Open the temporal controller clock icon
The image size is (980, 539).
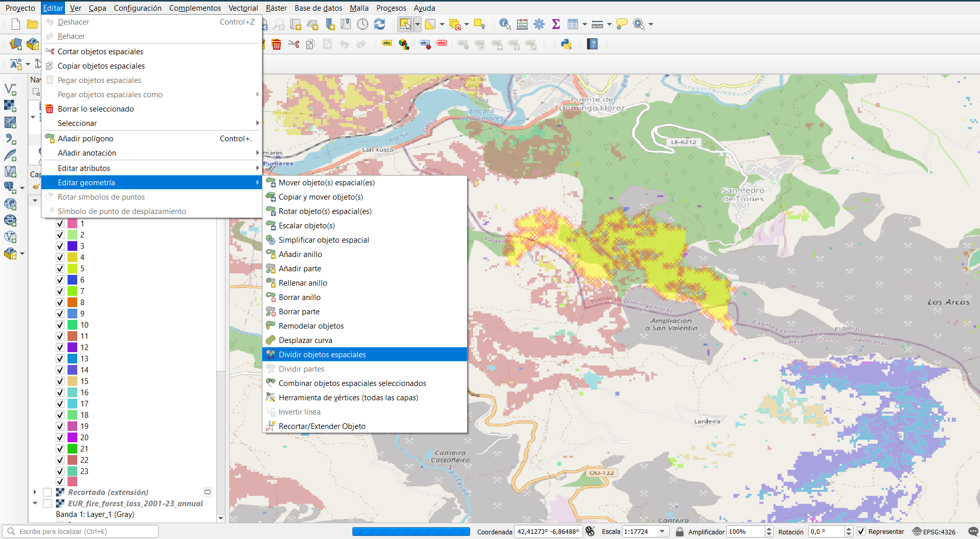(363, 24)
